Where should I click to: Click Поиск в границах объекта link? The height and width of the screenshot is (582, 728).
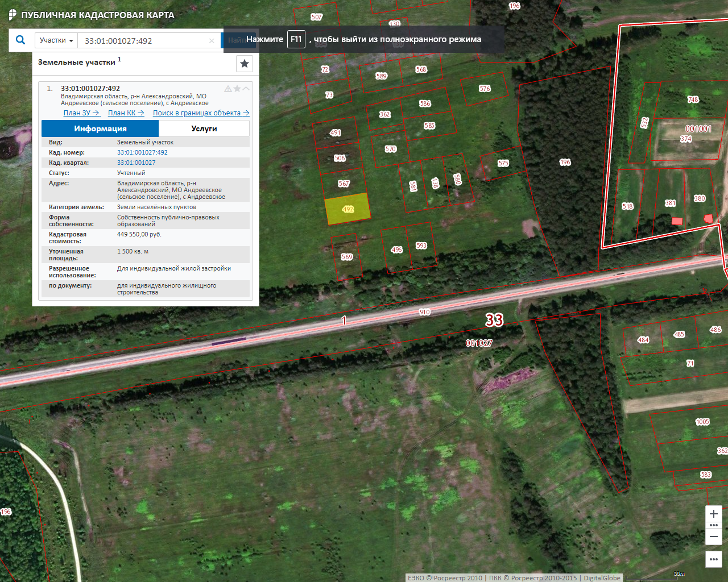pos(201,113)
